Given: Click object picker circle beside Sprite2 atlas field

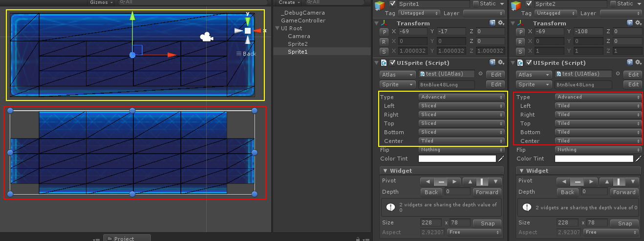Looking at the screenshot, I should click(x=617, y=74).
